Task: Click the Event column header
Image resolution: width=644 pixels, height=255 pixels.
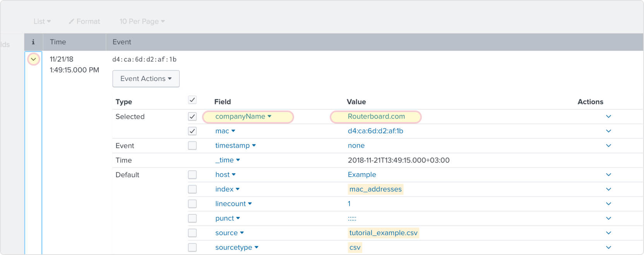Action: tap(122, 42)
